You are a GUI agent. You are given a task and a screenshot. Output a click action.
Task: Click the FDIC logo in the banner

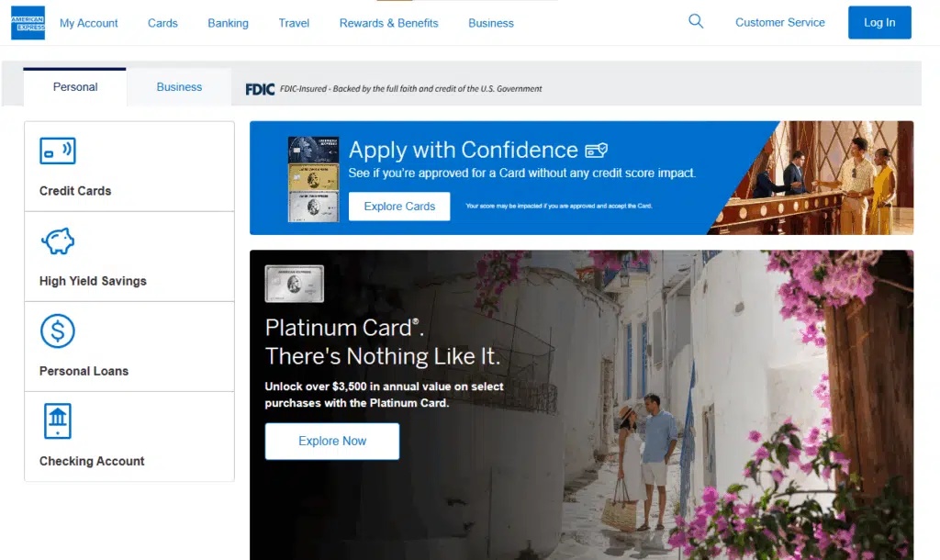pos(260,89)
